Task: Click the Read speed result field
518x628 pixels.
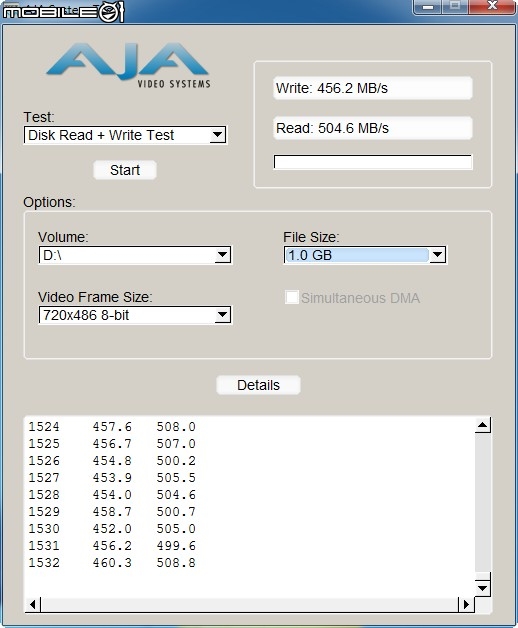Action: click(x=373, y=128)
